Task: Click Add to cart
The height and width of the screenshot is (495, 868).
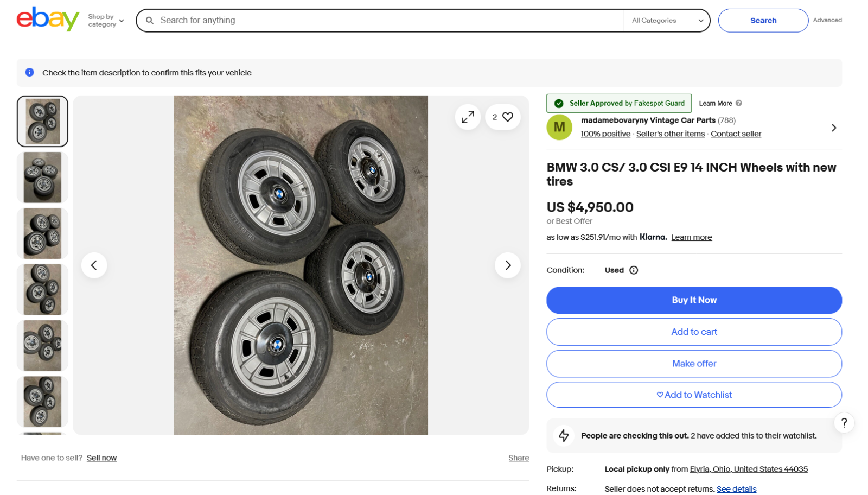Action: coord(694,332)
